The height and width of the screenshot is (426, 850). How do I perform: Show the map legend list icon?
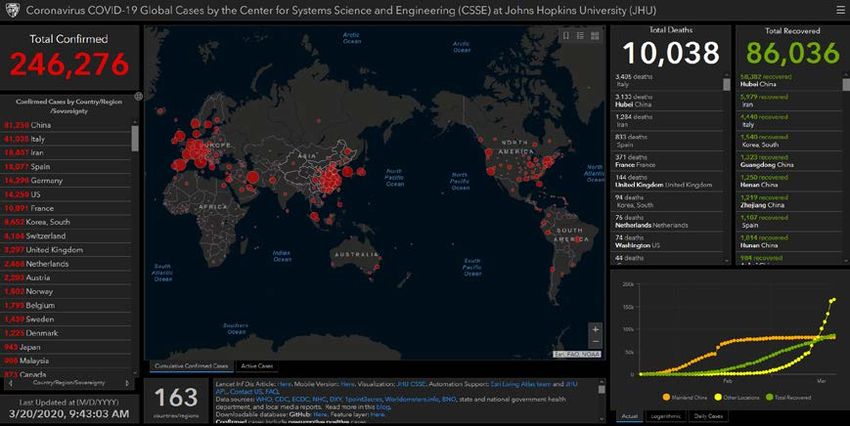(580, 36)
